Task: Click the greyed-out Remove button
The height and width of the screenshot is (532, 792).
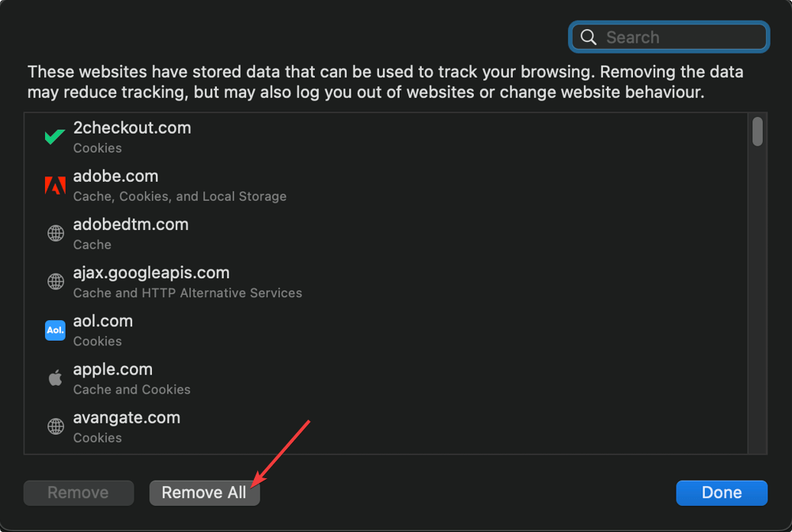Action: pyautogui.click(x=78, y=492)
